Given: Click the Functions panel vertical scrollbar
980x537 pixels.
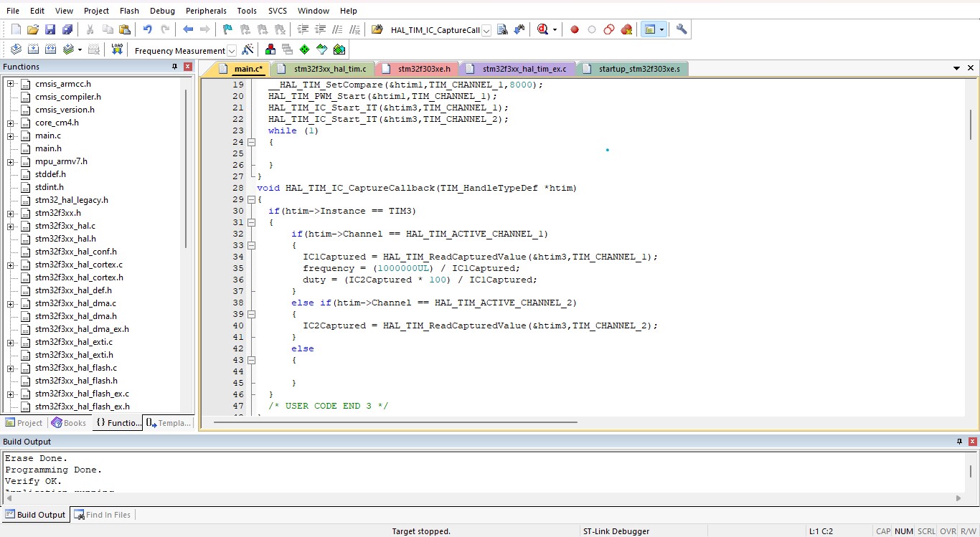Looking at the screenshot, I should [186, 169].
